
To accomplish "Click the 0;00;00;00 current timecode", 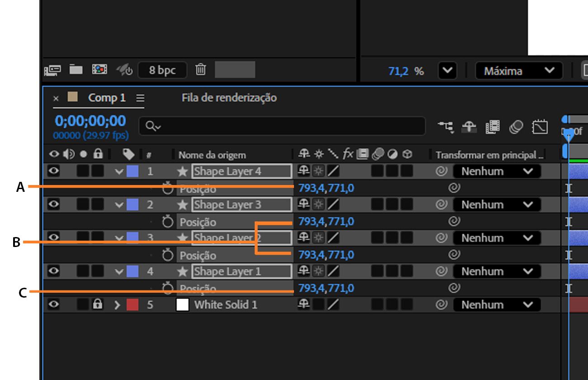I will pos(90,121).
